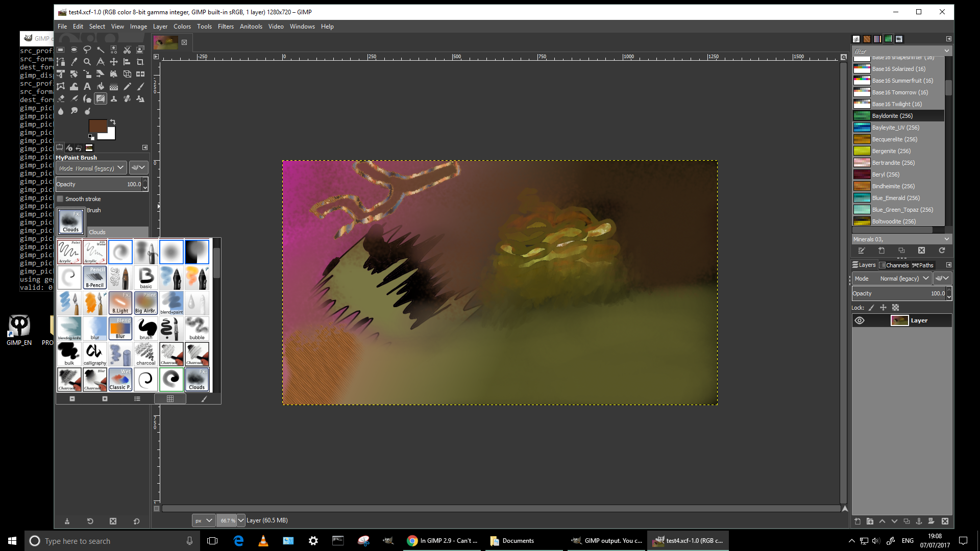Open the palette filter dropdown arrow

[x=947, y=51]
